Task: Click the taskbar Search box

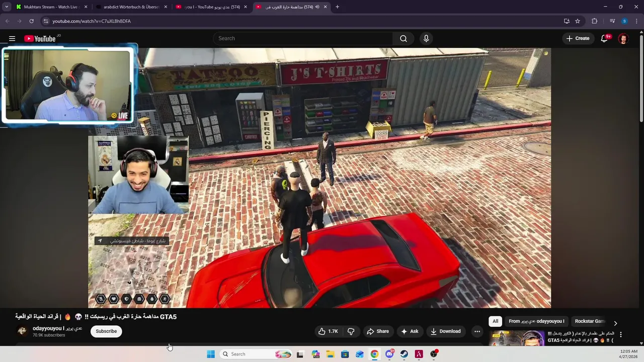Action: [x=256, y=354]
